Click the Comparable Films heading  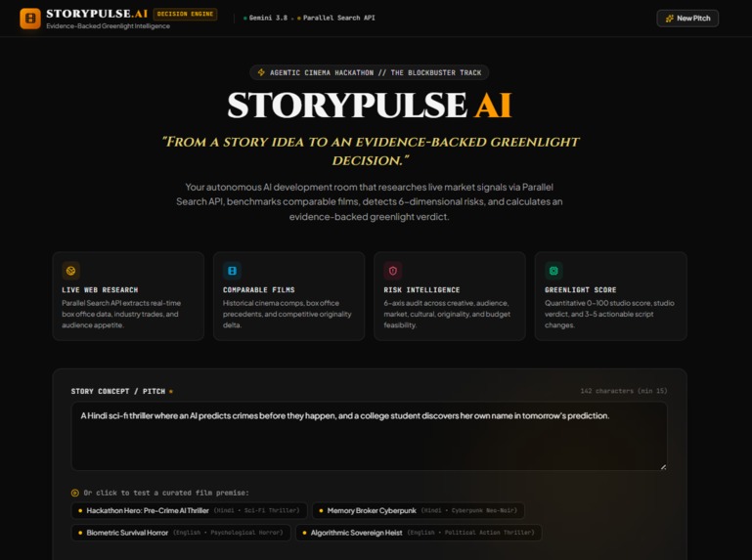258,290
